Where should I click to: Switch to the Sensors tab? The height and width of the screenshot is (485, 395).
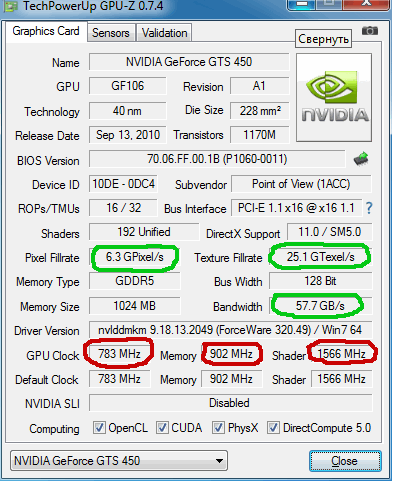tap(111, 33)
